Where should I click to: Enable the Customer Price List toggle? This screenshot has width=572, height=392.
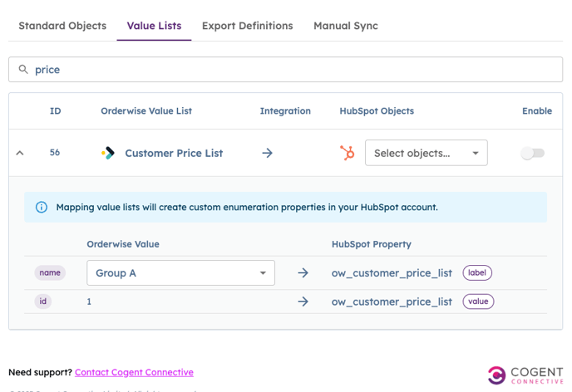[x=532, y=153]
